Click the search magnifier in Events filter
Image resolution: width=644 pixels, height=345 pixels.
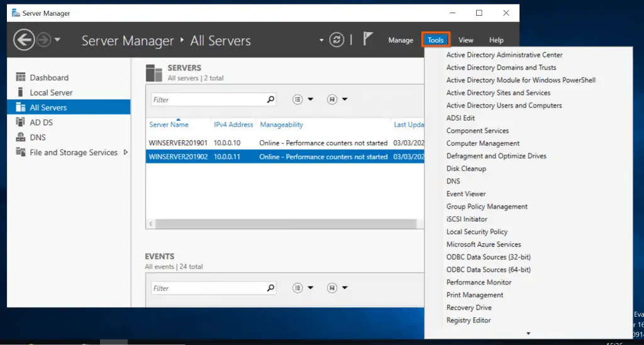[270, 288]
